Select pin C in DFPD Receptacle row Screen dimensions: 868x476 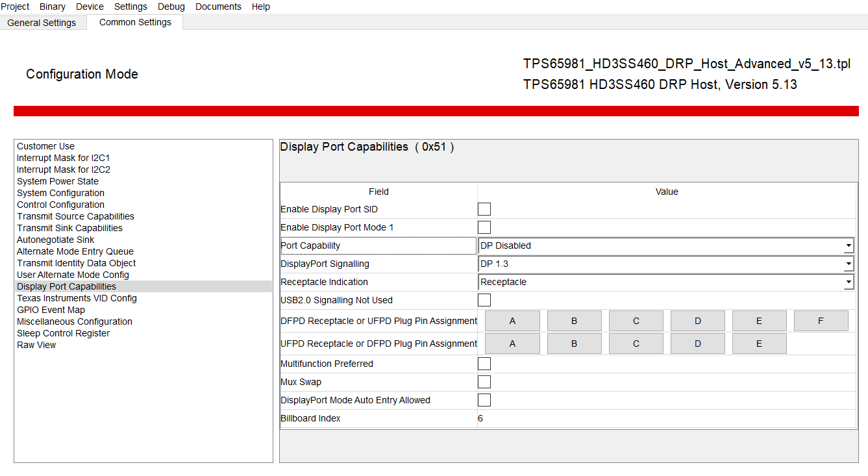click(x=636, y=321)
